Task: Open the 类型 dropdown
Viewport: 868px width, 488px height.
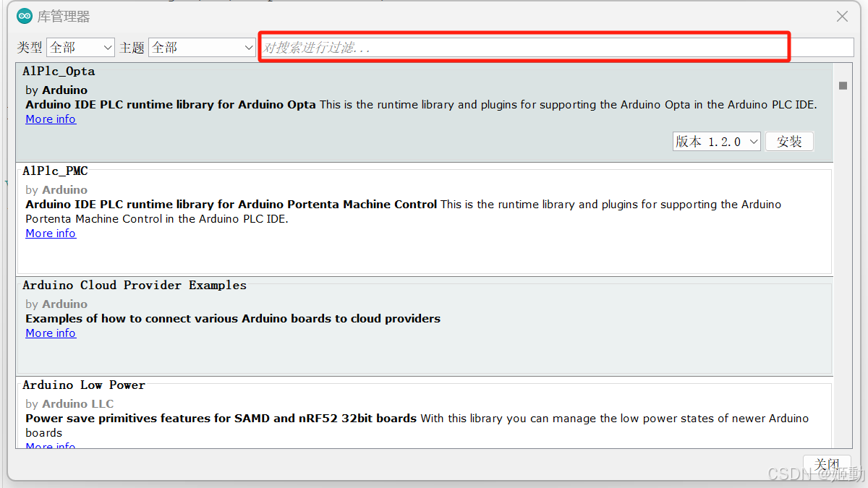Action: (80, 48)
